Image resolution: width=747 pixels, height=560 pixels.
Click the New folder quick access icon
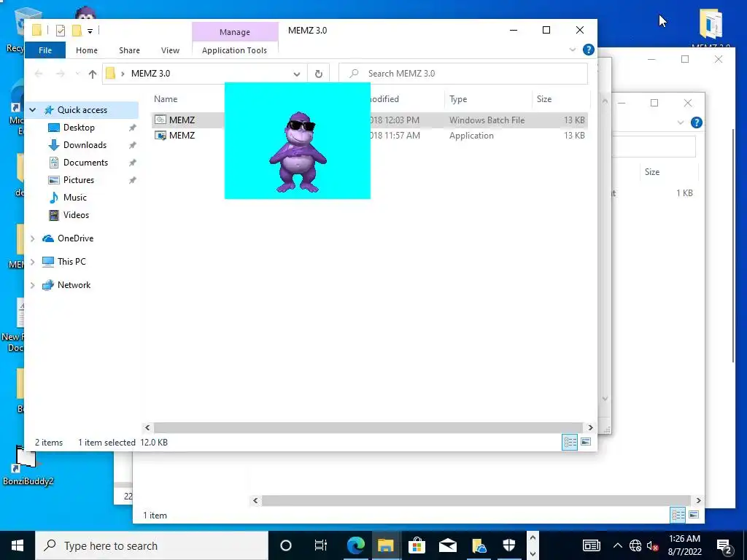point(77,31)
